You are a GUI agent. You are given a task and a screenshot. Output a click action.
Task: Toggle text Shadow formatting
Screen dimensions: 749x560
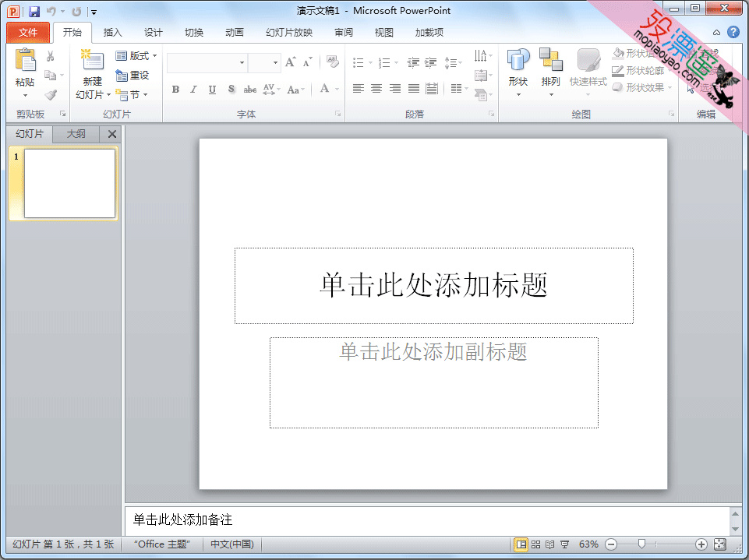coord(231,90)
